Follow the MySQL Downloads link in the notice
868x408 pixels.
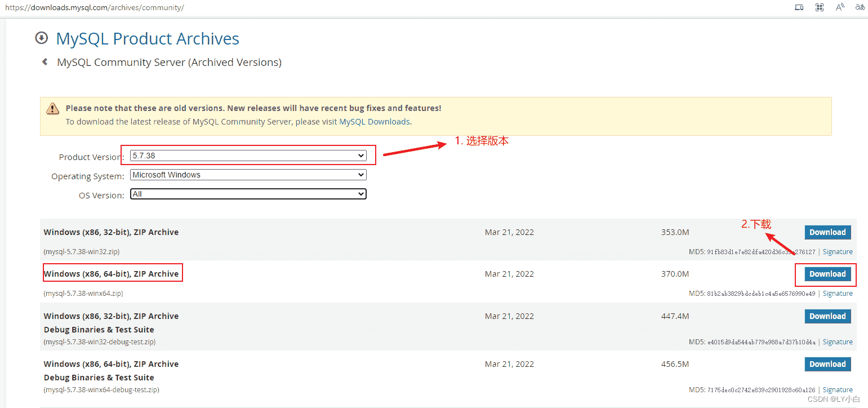click(375, 121)
